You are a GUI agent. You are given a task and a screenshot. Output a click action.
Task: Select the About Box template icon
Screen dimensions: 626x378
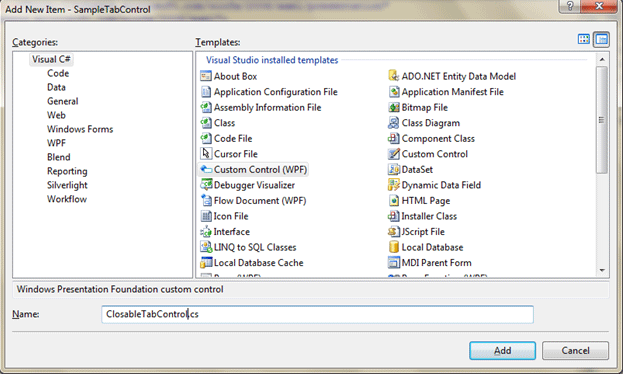tap(206, 76)
